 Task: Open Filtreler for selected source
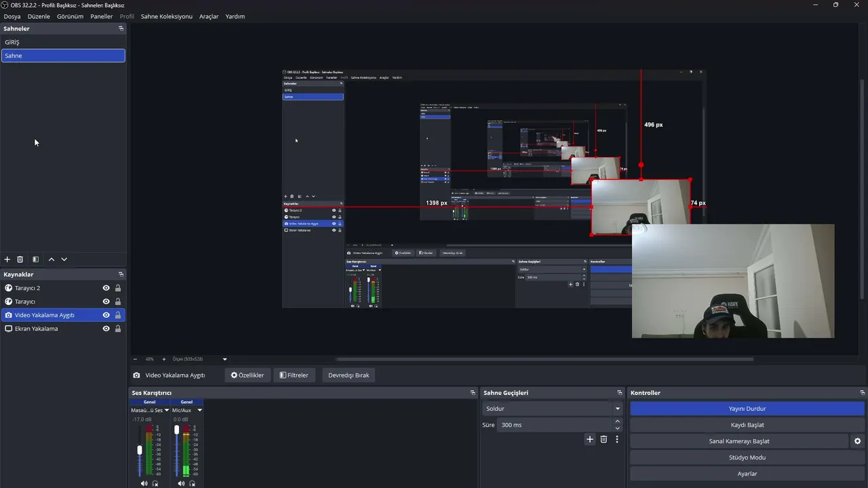(294, 375)
